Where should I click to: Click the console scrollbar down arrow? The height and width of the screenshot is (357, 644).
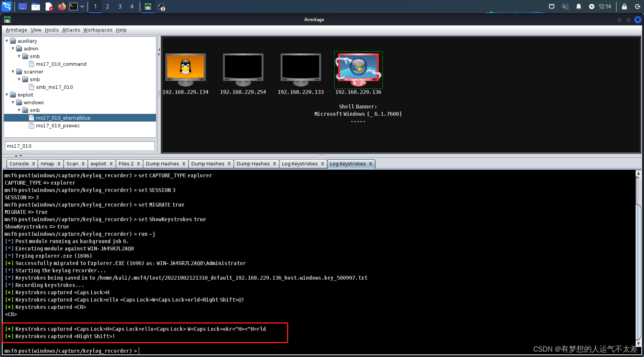pos(638,344)
